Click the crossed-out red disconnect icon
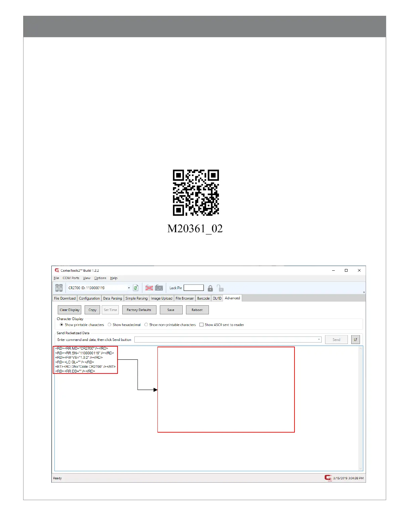The width and height of the screenshot is (411, 532). click(149, 288)
